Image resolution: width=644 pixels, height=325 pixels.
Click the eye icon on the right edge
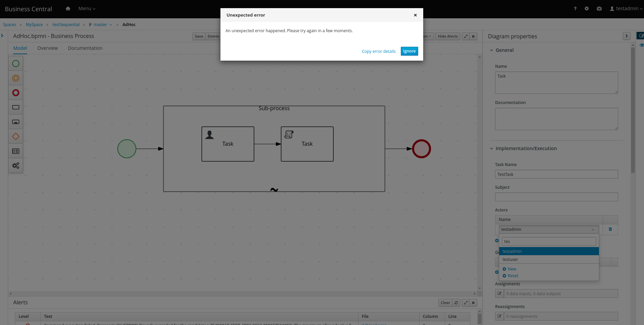pyautogui.click(x=641, y=45)
